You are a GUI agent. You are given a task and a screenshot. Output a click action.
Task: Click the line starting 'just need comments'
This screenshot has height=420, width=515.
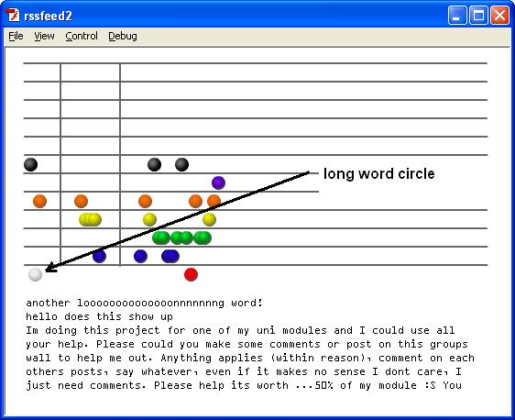point(244,385)
